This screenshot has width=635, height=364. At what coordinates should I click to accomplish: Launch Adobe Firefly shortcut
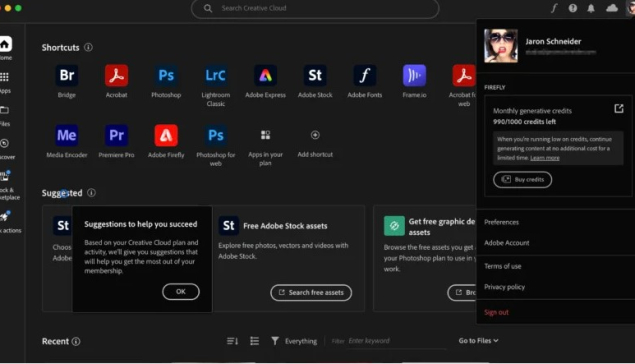pos(166,135)
